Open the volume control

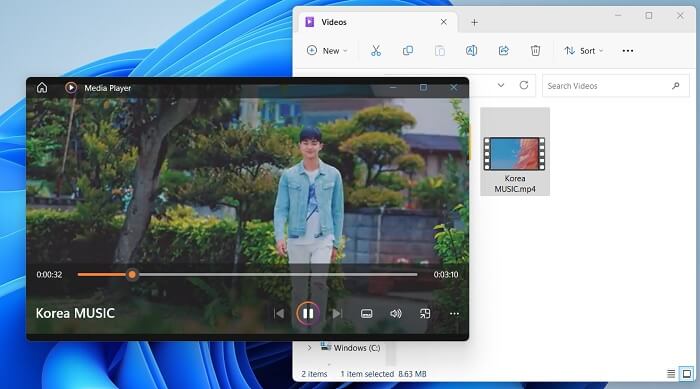[396, 314]
